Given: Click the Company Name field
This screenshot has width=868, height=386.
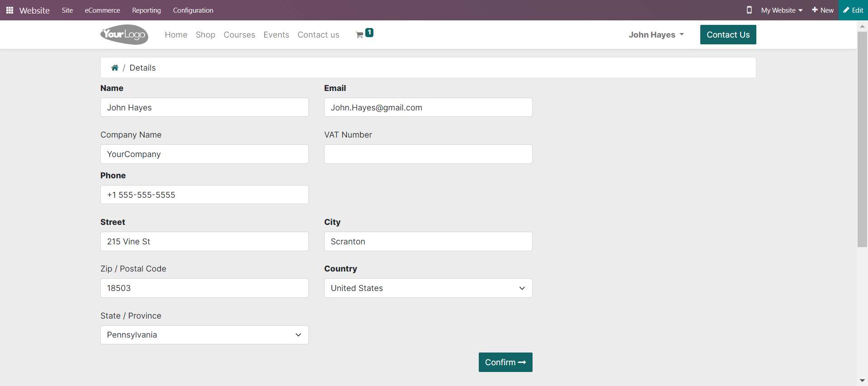Looking at the screenshot, I should (x=204, y=154).
